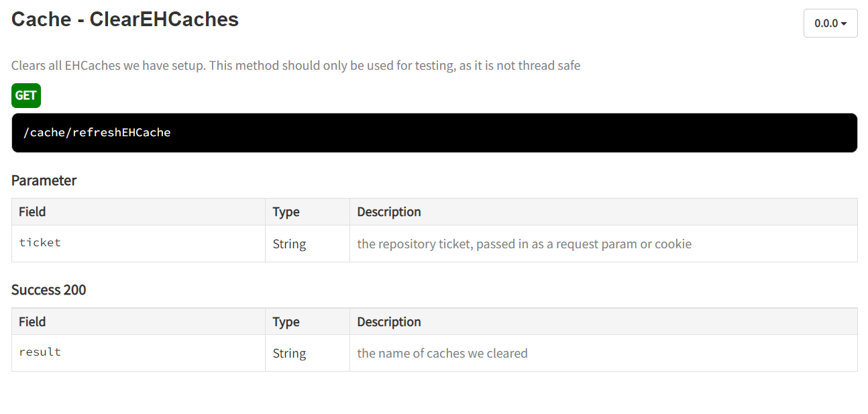Click the String type in ticket row
The image size is (868, 414).
pos(289,244)
